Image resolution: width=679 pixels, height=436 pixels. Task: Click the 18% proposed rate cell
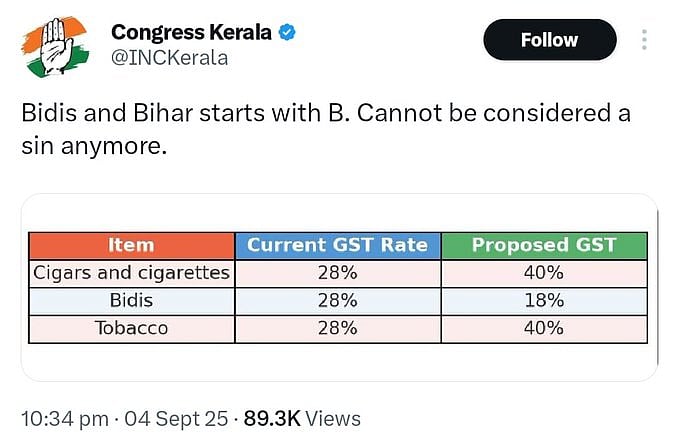[544, 301]
